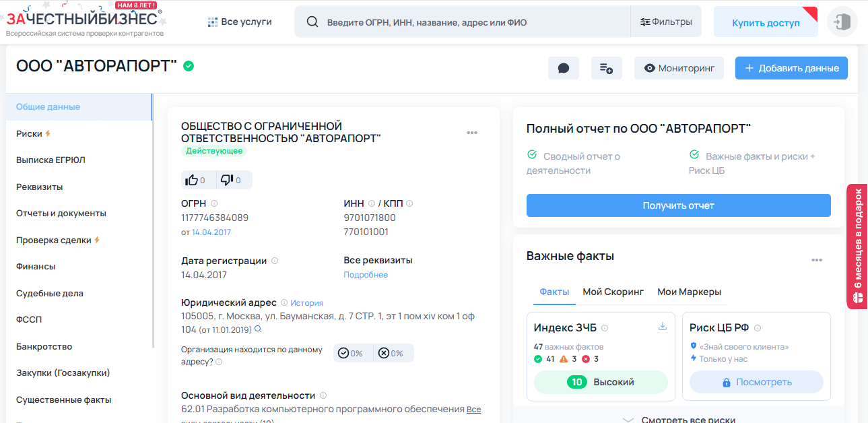Click info icon next to ОГРН
The image size is (868, 423).
pyautogui.click(x=214, y=203)
